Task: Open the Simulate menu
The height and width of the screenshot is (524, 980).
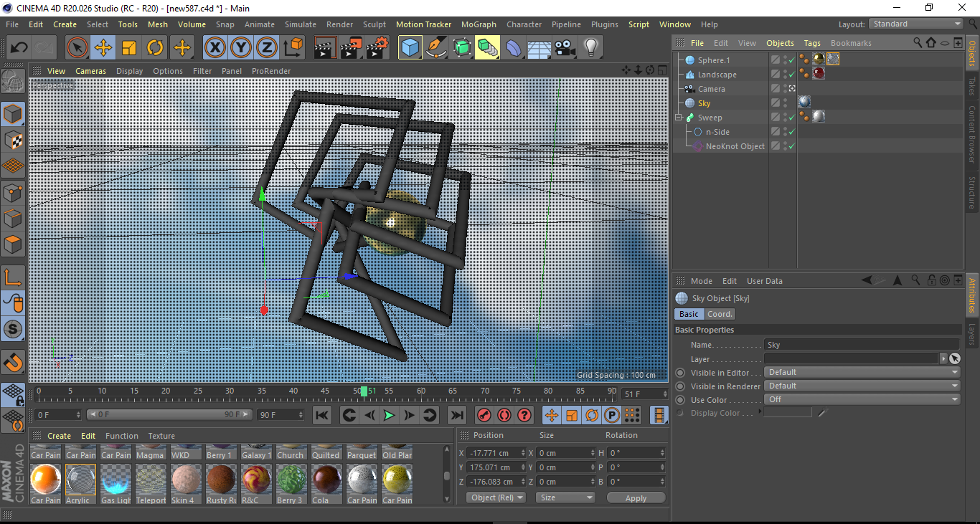Action: click(x=300, y=24)
